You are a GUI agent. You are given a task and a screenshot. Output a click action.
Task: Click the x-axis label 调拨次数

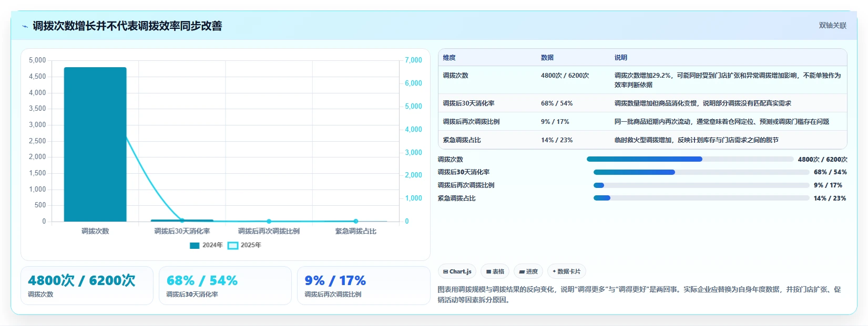95,231
